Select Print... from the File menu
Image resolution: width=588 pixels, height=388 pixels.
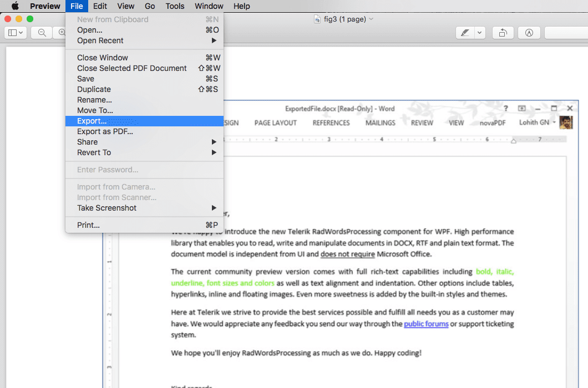pyautogui.click(x=144, y=225)
